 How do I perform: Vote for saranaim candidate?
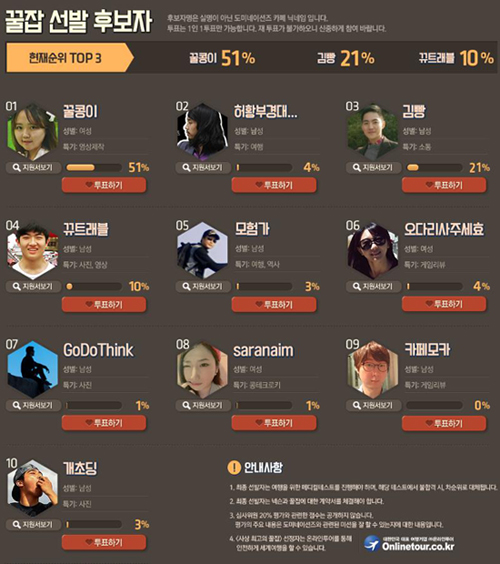point(274,423)
